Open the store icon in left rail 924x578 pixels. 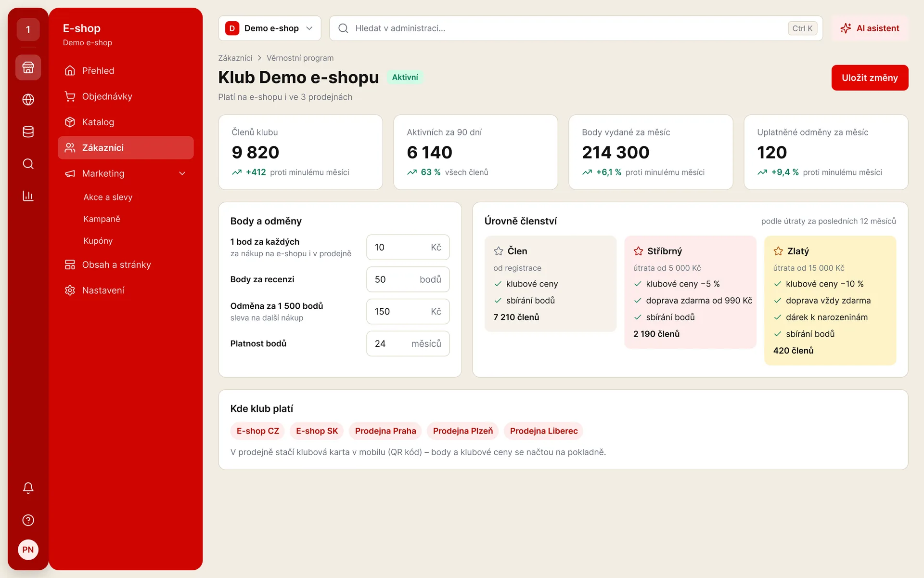(x=28, y=67)
